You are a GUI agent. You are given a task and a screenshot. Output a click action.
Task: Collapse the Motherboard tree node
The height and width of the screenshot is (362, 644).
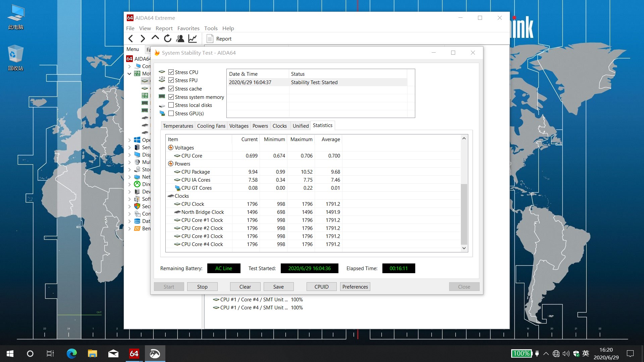[x=129, y=73]
